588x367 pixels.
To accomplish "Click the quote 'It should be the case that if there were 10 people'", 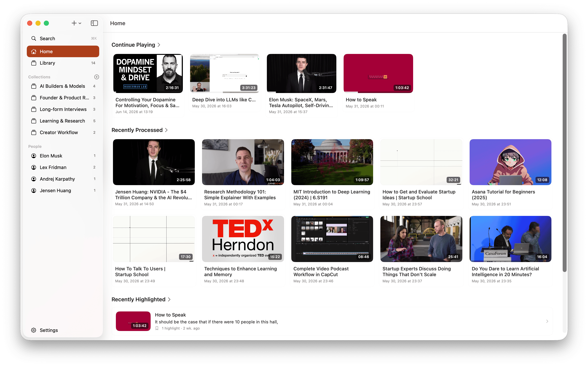I will point(216,322).
